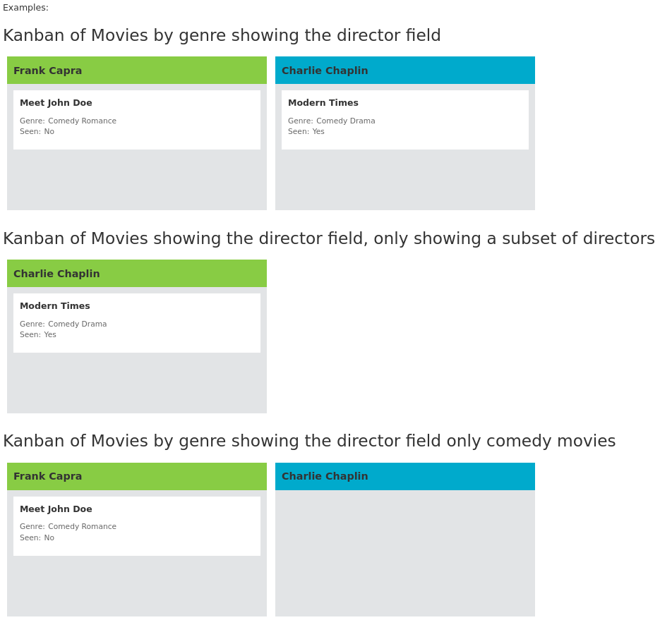Click the heading ending with "only comedy movies"
This screenshot has width=672, height=620.
tap(308, 441)
